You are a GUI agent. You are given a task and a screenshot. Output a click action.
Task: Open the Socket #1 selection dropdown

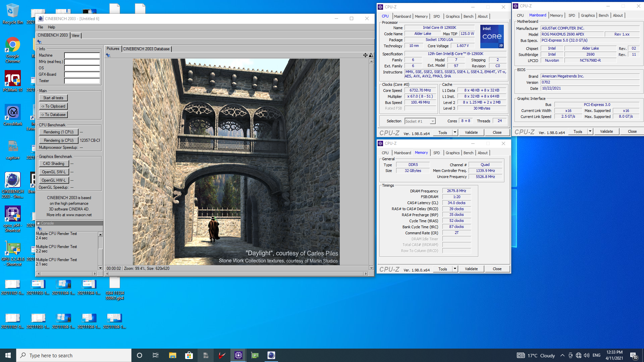(420, 121)
